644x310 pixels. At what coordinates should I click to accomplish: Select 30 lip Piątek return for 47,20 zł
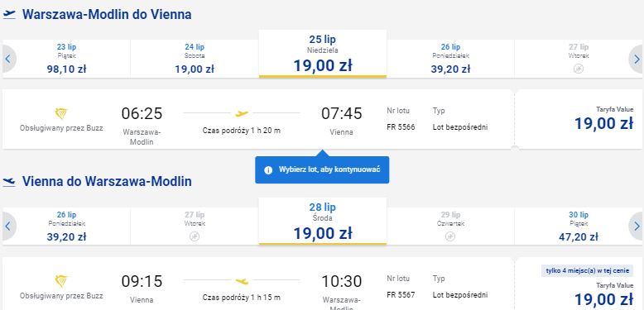point(579,227)
